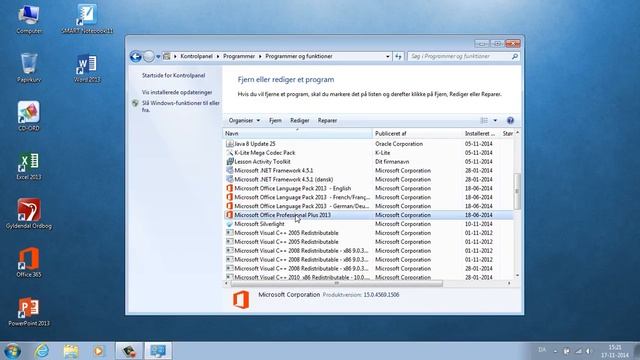Click the network icon in system tray
The width and height of the screenshot is (640, 360).
[578, 351]
